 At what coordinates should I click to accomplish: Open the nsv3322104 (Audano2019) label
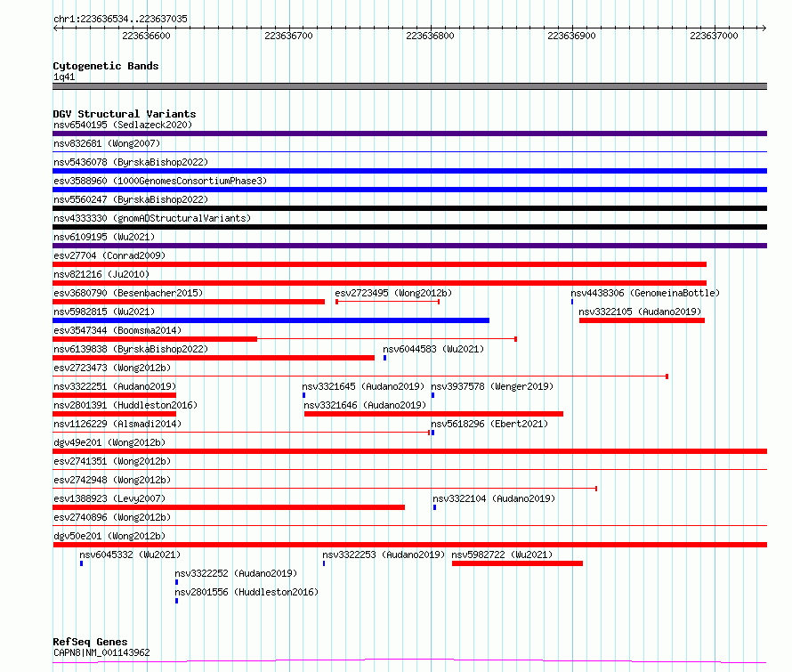(x=494, y=498)
